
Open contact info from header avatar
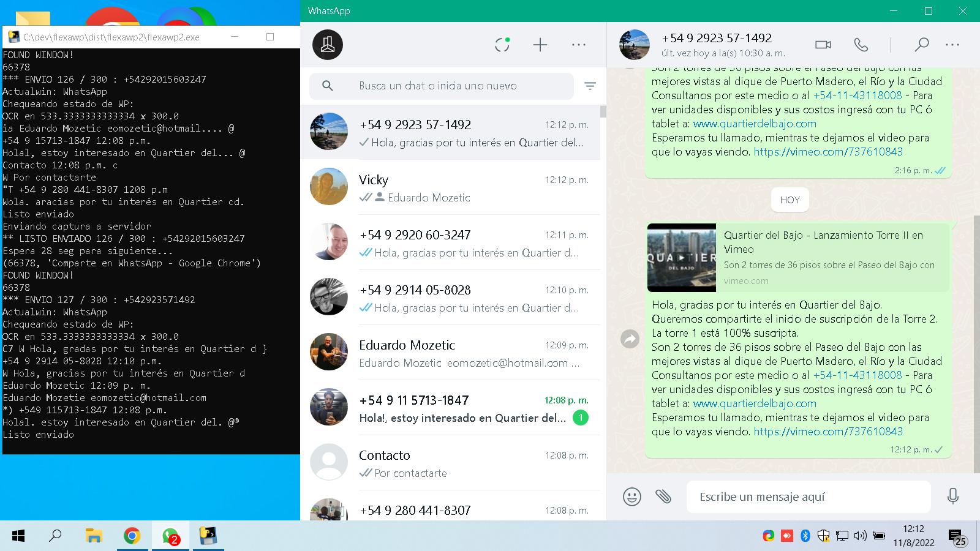pyautogui.click(x=635, y=45)
